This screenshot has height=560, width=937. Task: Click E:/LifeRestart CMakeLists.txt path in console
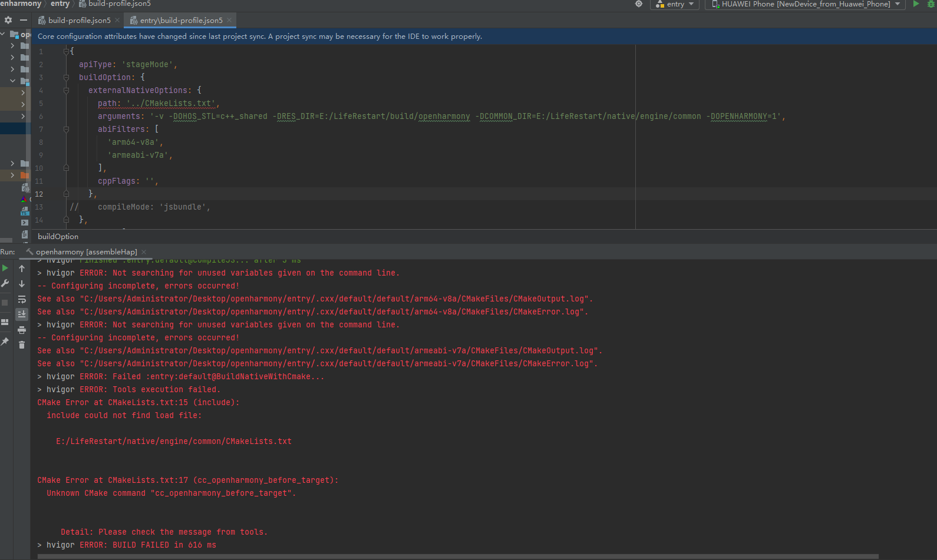click(x=174, y=441)
